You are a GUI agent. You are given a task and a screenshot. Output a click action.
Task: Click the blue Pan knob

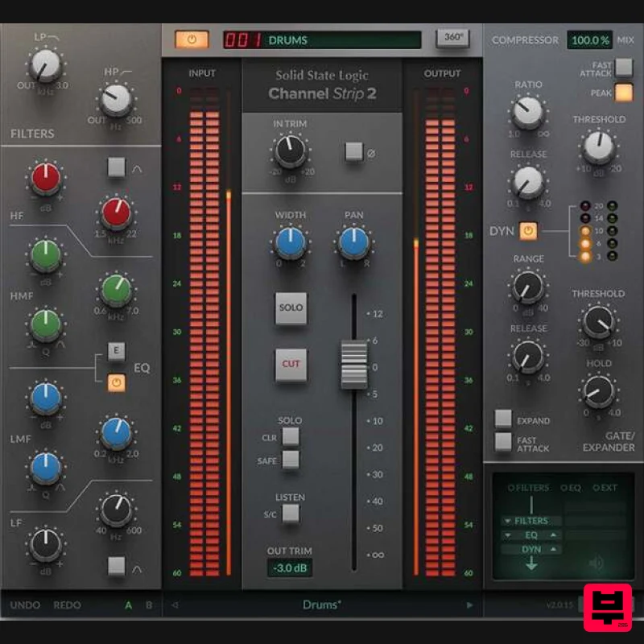point(353,242)
